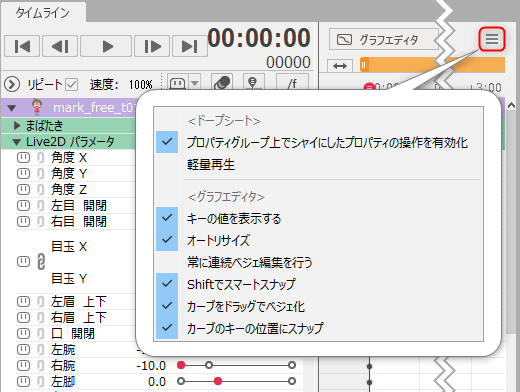
Task: Collapse the Live2D パラメータ group
Action: (16, 142)
